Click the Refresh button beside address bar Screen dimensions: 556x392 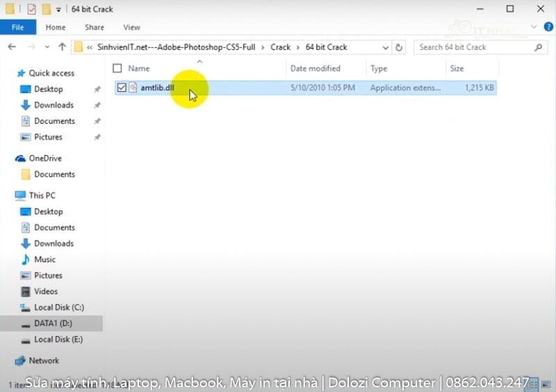[x=399, y=47]
